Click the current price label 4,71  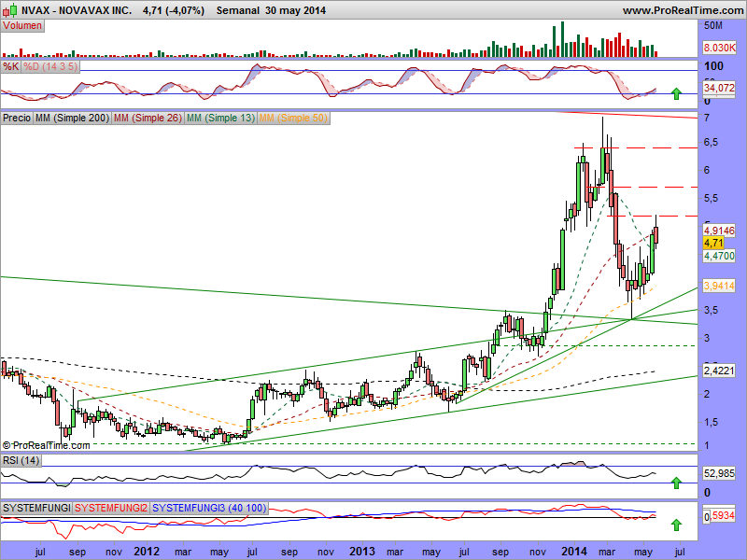click(713, 243)
